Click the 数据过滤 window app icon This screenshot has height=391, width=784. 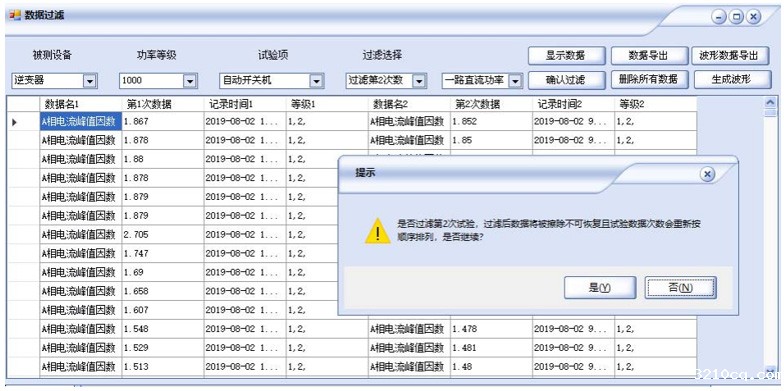click(16, 15)
